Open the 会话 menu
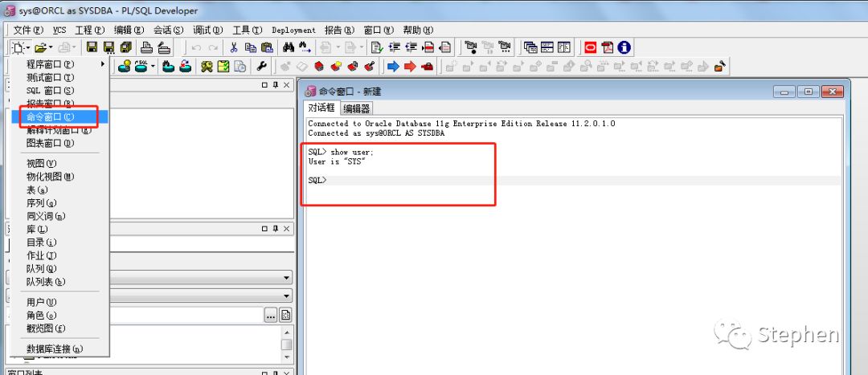 [168, 30]
